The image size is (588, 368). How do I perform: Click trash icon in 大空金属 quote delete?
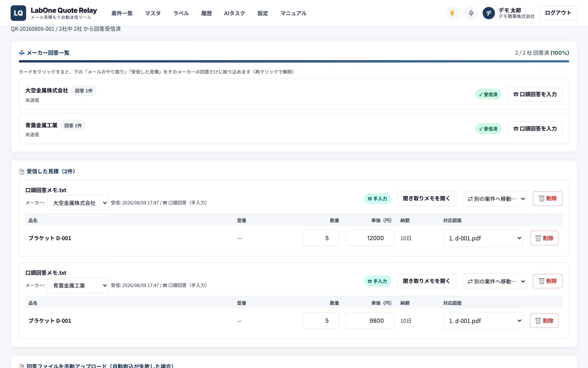coord(541,199)
